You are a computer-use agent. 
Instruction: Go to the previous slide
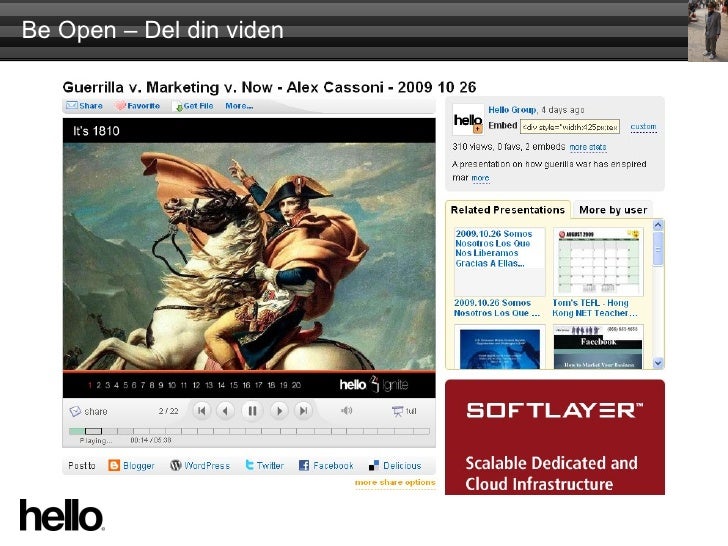(226, 411)
